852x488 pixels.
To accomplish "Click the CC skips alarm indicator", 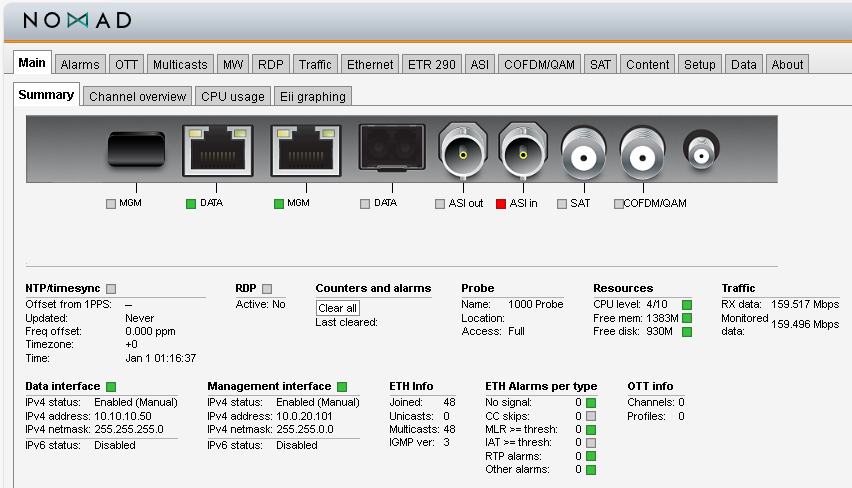I will (x=591, y=416).
